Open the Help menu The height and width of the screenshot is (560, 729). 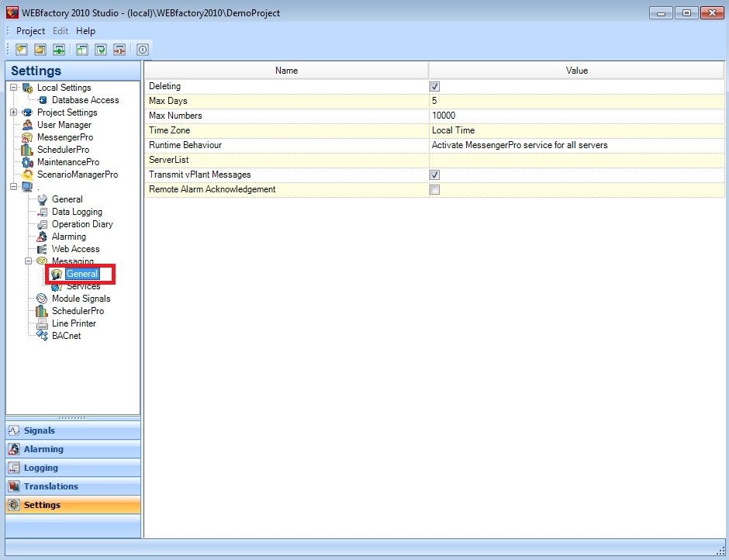pyautogui.click(x=85, y=31)
